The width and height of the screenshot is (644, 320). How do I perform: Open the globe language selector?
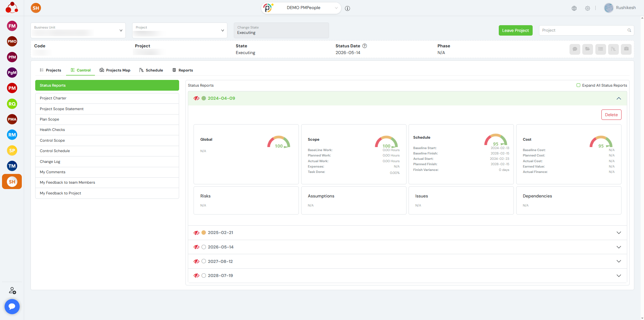pos(574,8)
